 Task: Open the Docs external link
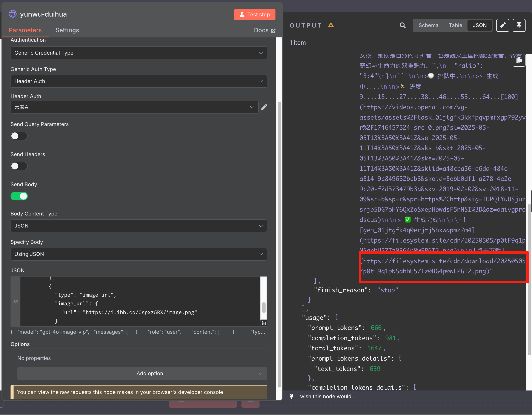coord(264,30)
